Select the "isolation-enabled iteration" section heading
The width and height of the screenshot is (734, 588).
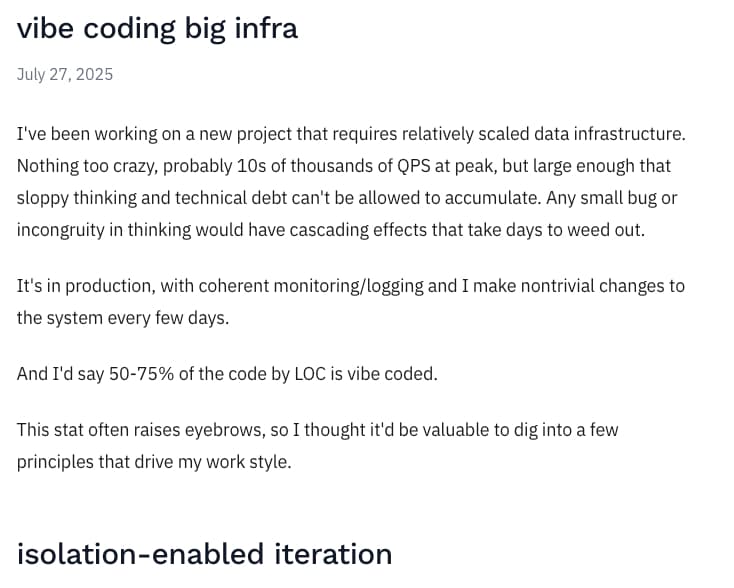click(204, 553)
